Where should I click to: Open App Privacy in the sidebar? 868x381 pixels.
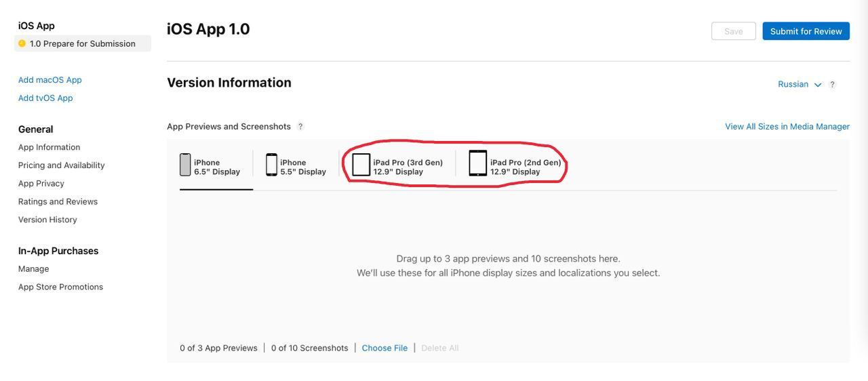[41, 184]
